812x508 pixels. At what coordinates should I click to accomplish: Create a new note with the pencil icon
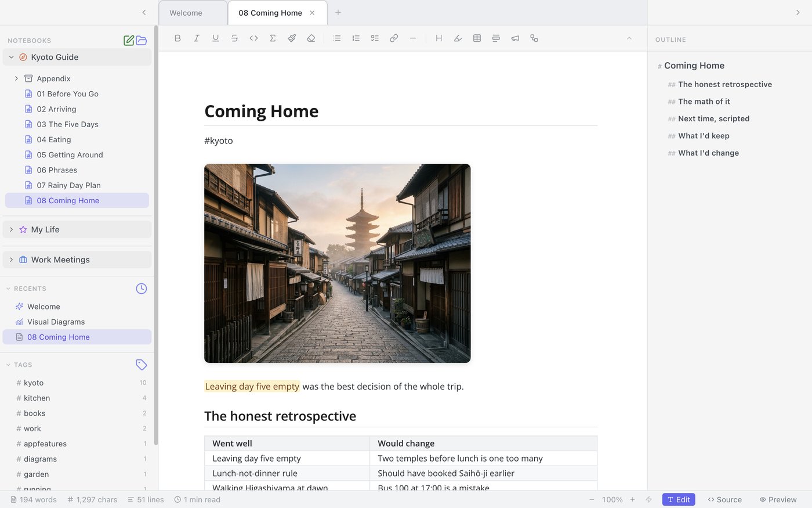tap(129, 40)
